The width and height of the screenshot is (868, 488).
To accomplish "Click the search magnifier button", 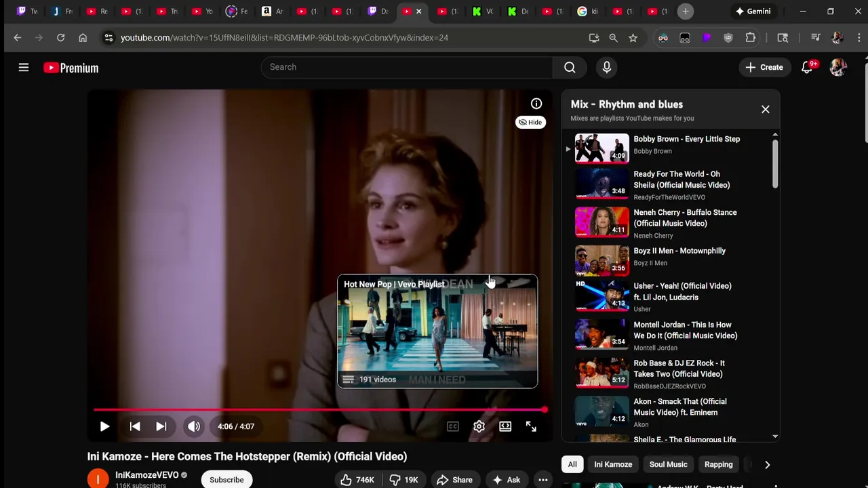I will pyautogui.click(x=570, y=67).
